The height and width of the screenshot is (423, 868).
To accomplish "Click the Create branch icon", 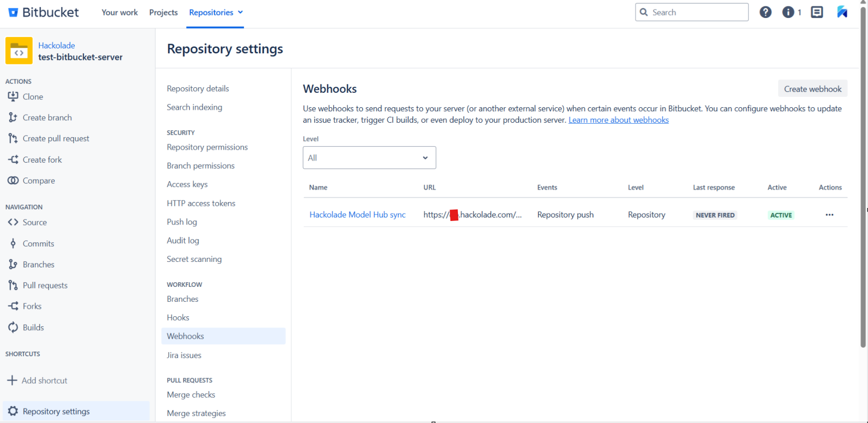I will pos(13,117).
